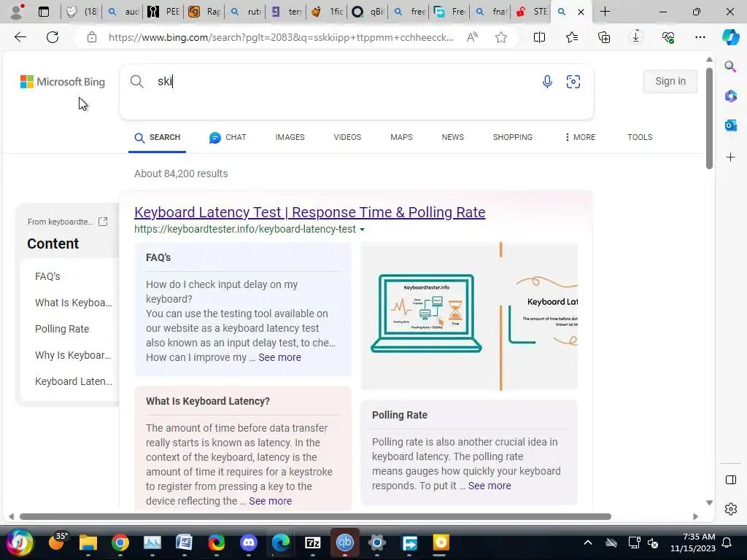See more in the Polling Rate card
747x560 pixels.
point(489,486)
